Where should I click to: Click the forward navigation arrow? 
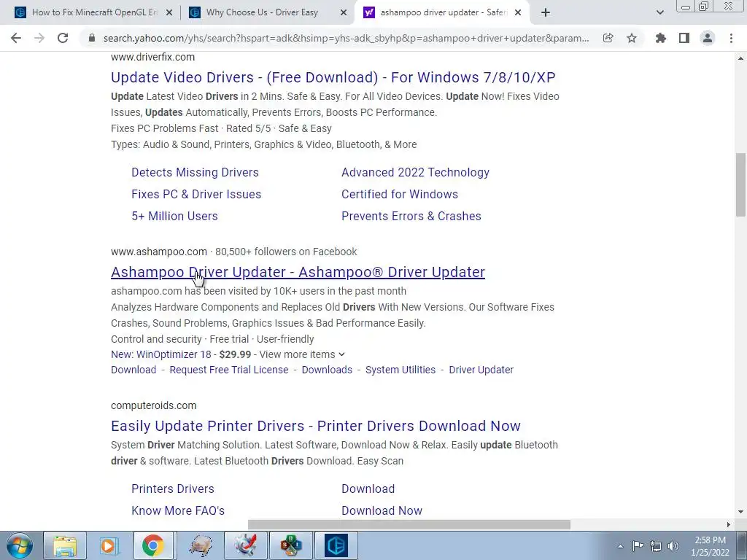[x=39, y=38]
